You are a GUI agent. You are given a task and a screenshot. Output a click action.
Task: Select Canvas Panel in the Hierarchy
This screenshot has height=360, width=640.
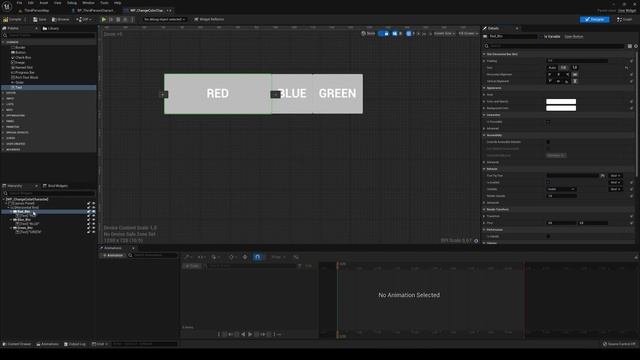[22, 203]
